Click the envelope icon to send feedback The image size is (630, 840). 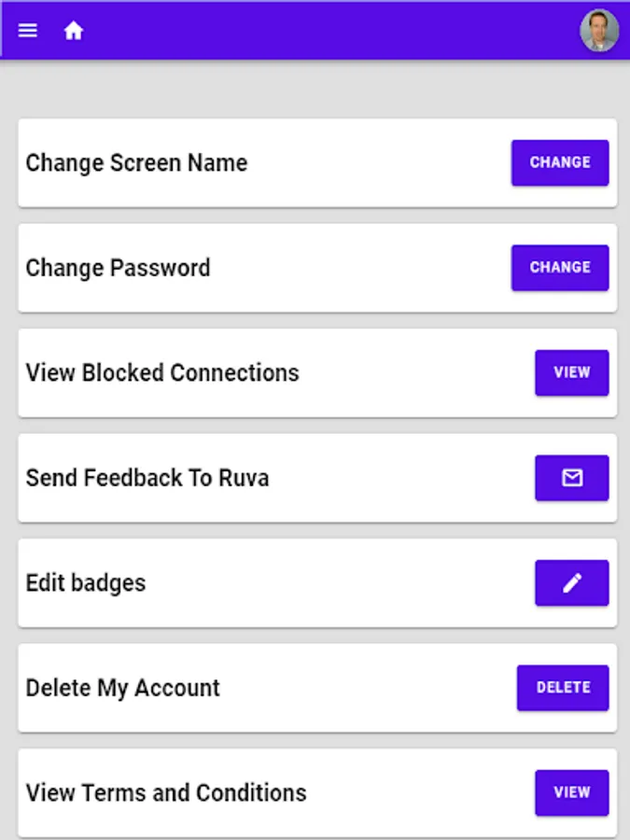pos(571,478)
